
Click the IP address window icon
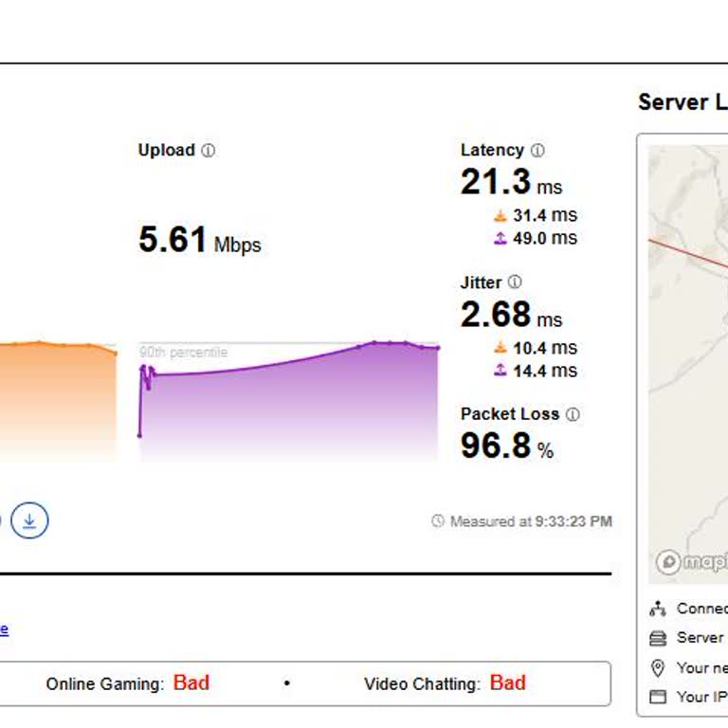(658, 697)
